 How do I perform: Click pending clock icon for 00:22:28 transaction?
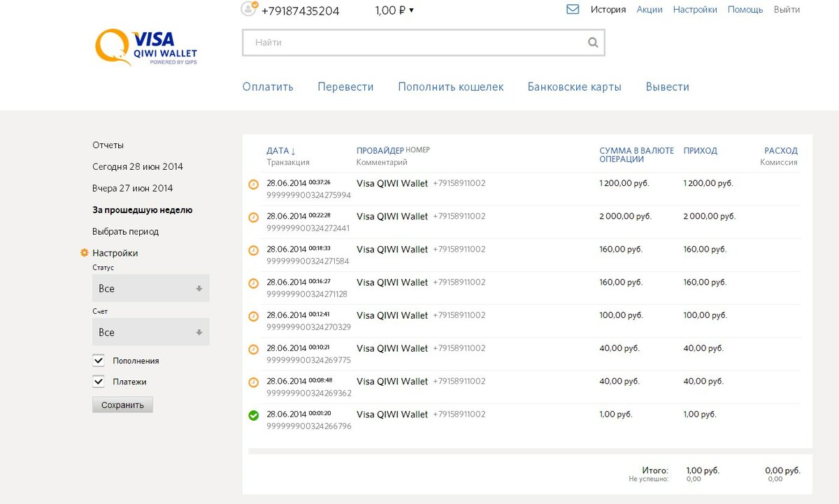click(254, 217)
